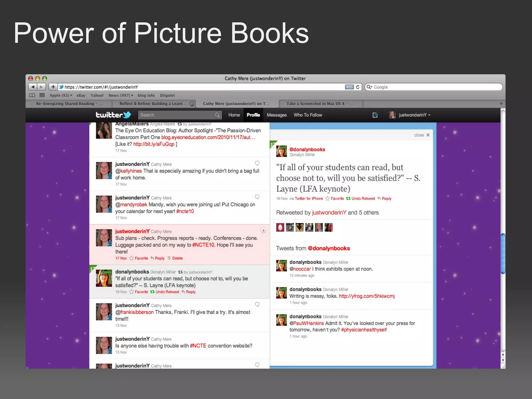Click AngelaMaiers avatar photo

pyautogui.click(x=104, y=130)
